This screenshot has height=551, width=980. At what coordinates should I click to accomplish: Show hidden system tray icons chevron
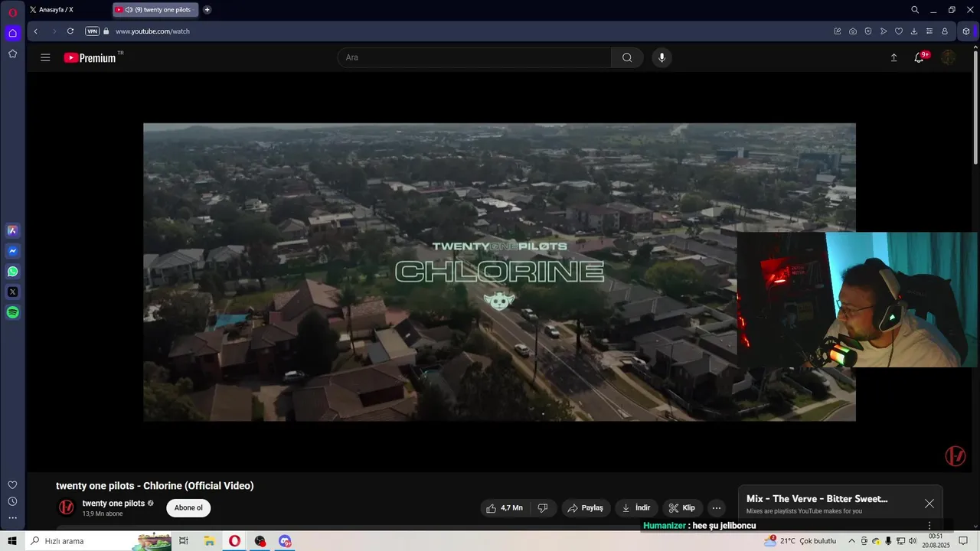(x=851, y=541)
